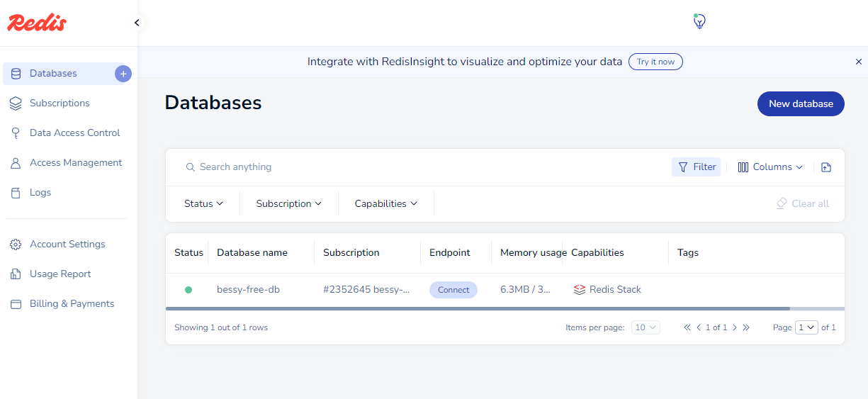Open the Columns dropdown

(770, 167)
